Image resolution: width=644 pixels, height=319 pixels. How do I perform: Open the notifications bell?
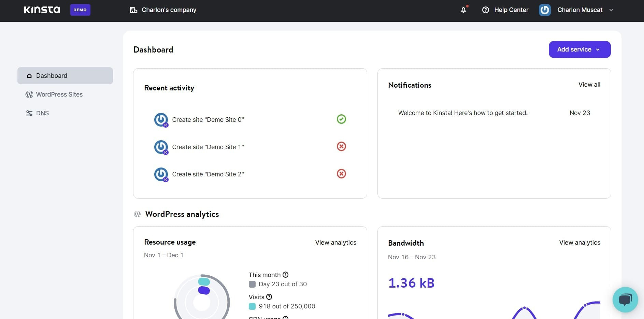pyautogui.click(x=463, y=10)
